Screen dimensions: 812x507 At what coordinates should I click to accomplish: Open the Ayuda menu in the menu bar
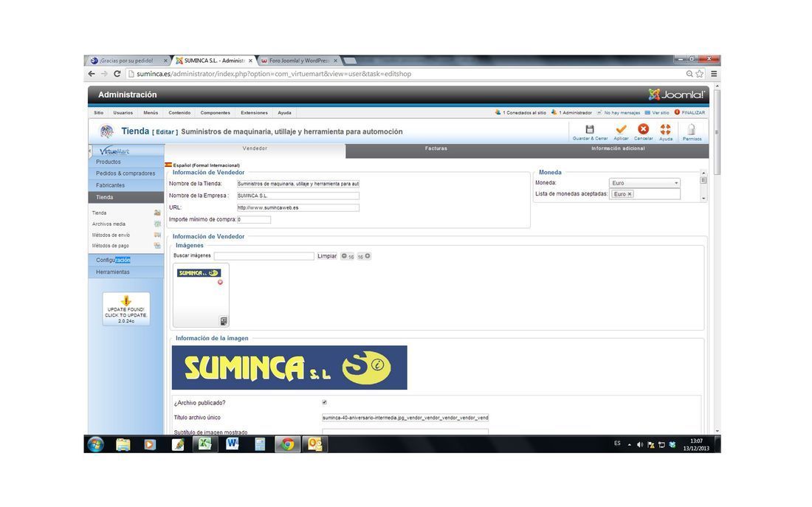[x=284, y=112]
